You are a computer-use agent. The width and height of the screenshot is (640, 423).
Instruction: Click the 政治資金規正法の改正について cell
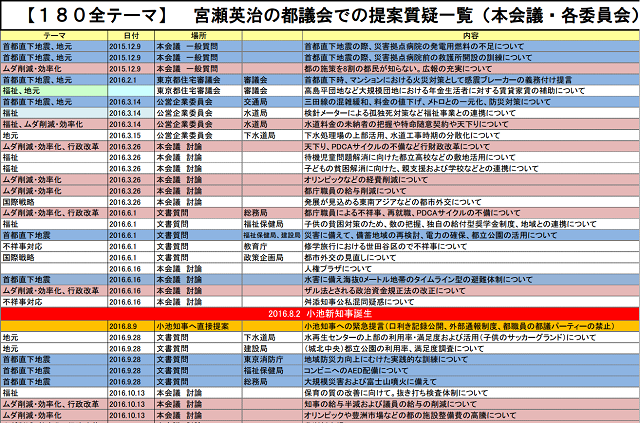(471, 290)
